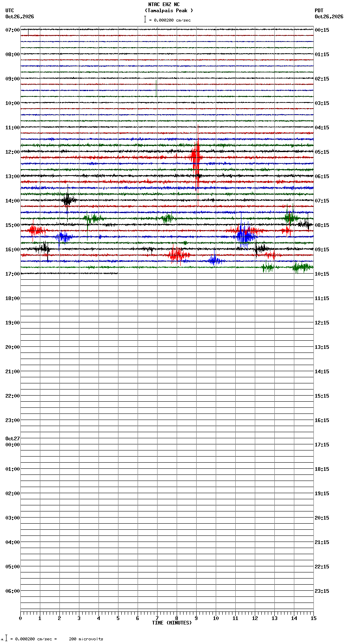Screen dimensions: 346x644
Task: Click the bottom scale note '200 microvolts'
Action: 86,639
